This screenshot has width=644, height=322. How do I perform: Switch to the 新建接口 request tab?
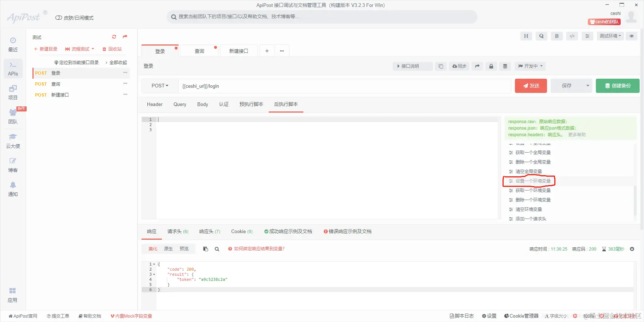238,51
